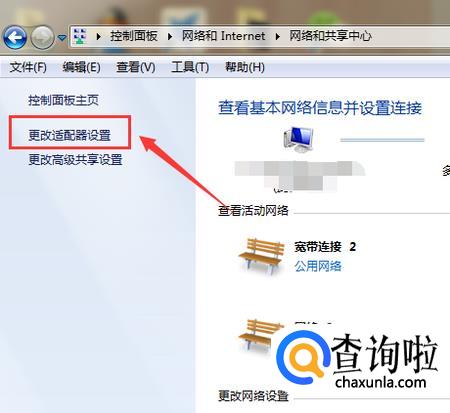
Task: Open 更改适配器设置 link
Action: [69, 135]
